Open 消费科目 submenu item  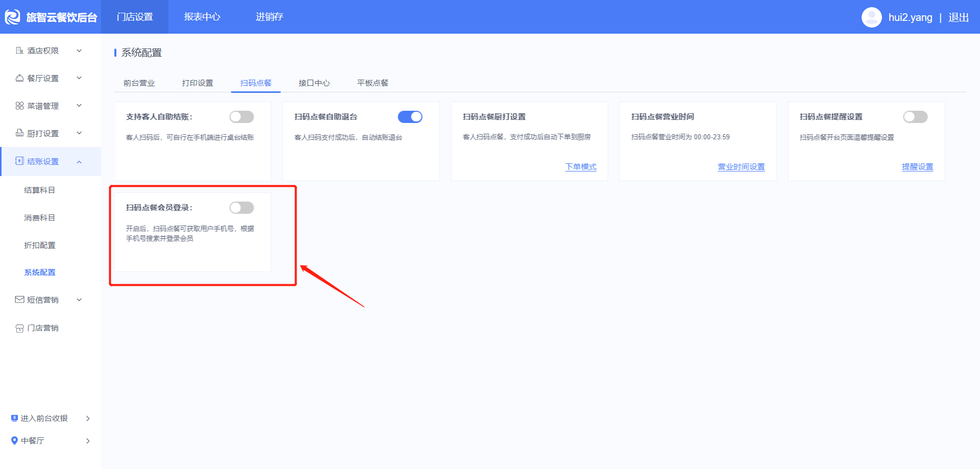pos(39,217)
